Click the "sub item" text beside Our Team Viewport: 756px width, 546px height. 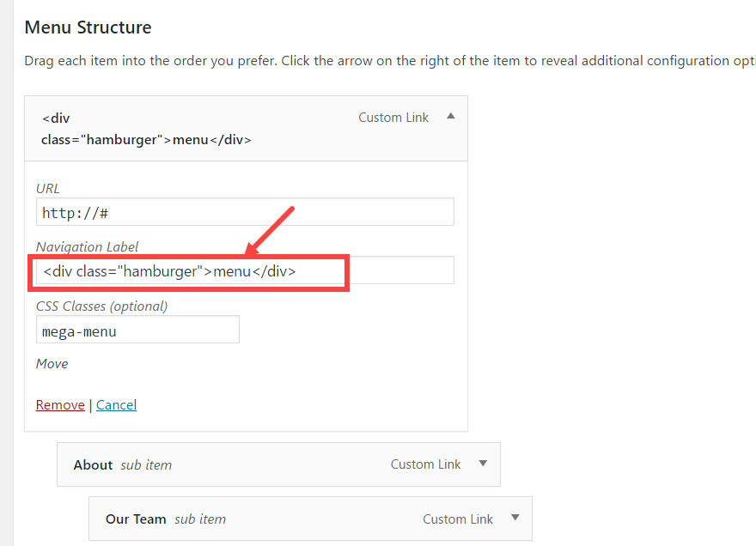200,519
